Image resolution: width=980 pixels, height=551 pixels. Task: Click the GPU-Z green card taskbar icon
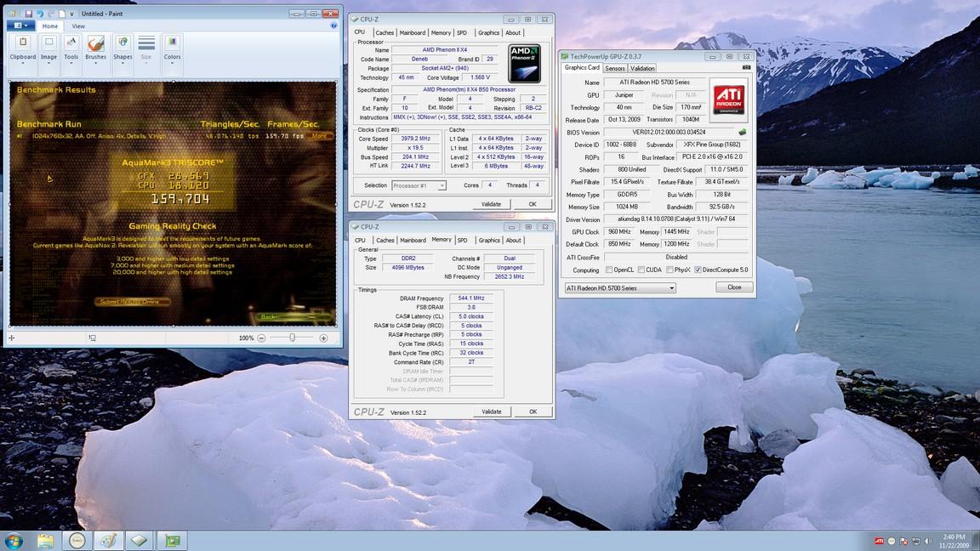173,541
